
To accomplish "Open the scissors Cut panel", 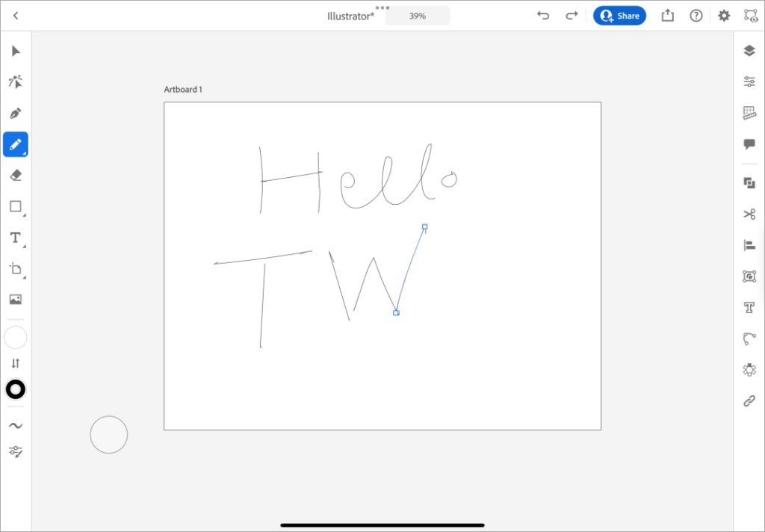I will point(749,214).
